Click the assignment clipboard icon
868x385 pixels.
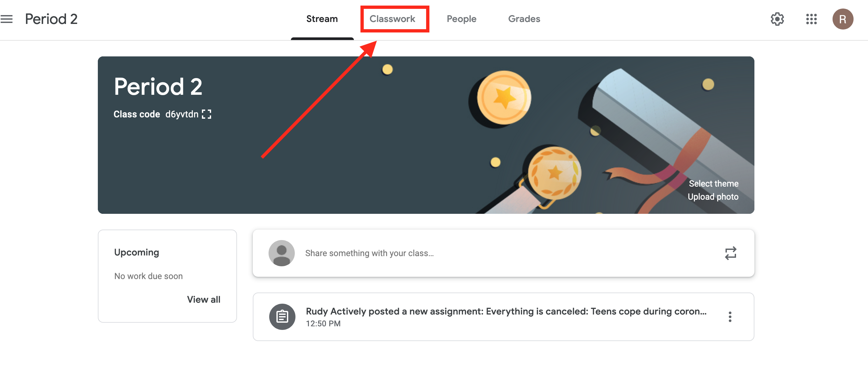[x=282, y=317]
